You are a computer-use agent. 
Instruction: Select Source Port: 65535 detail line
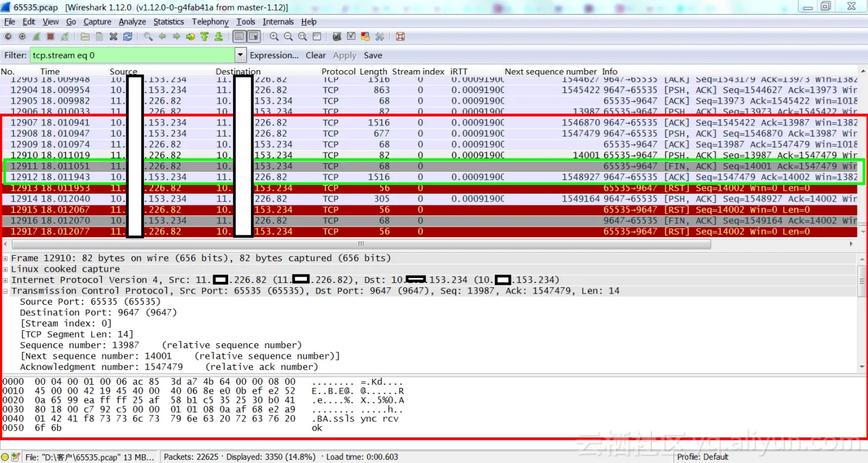pos(90,302)
